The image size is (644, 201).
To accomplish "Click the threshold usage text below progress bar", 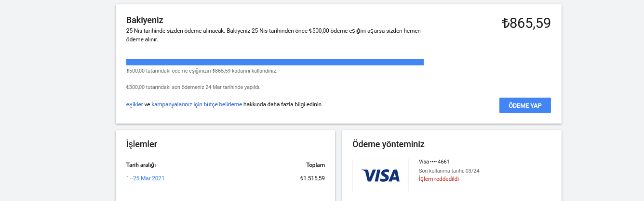I will click(201, 71).
